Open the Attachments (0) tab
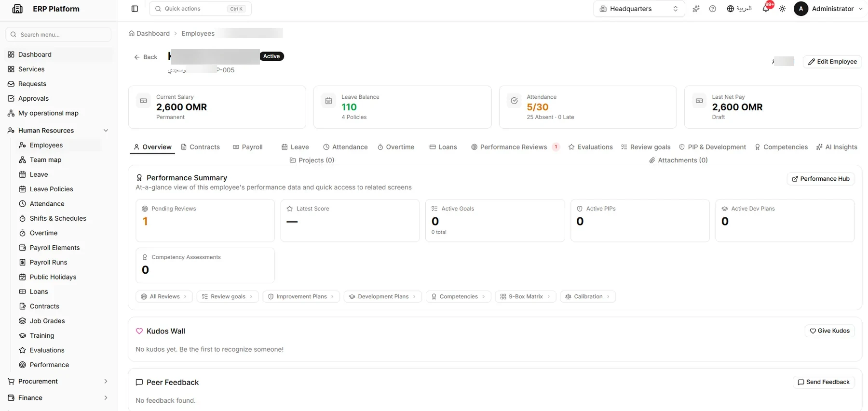Screen dimensions: 868x411 tap(678, 160)
